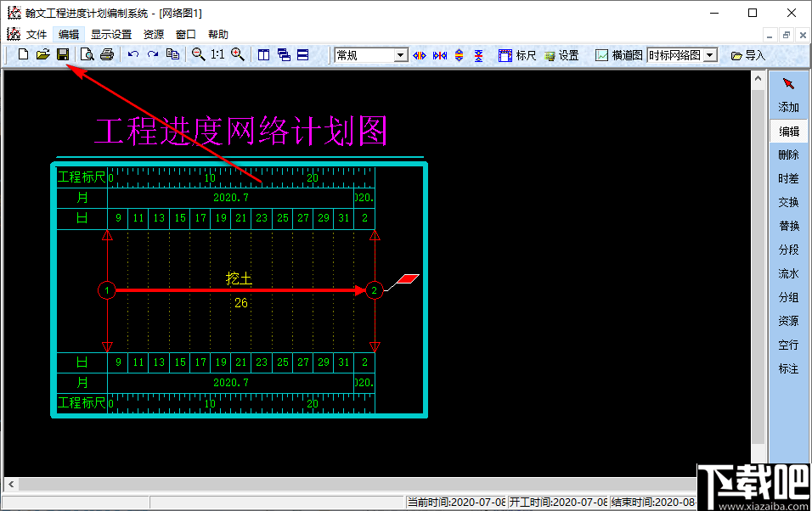This screenshot has width=812, height=511.
Task: Open a file using the folder icon
Action: 42,54
